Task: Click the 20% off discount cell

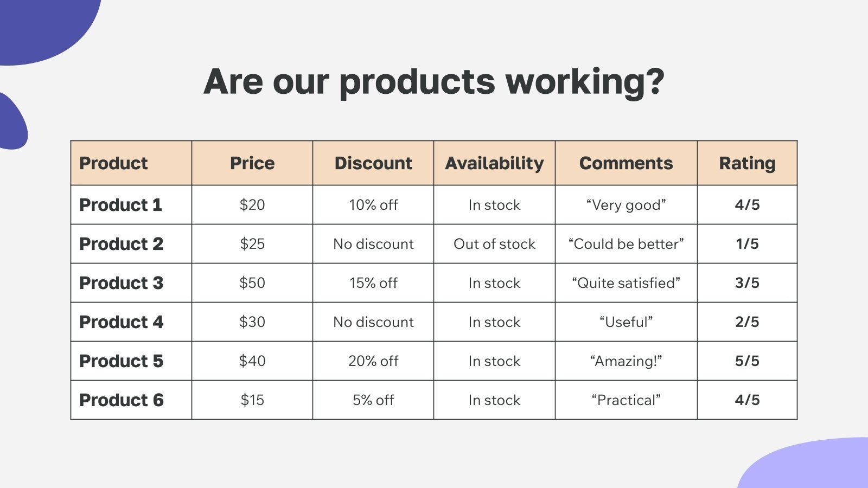Action: (x=373, y=361)
